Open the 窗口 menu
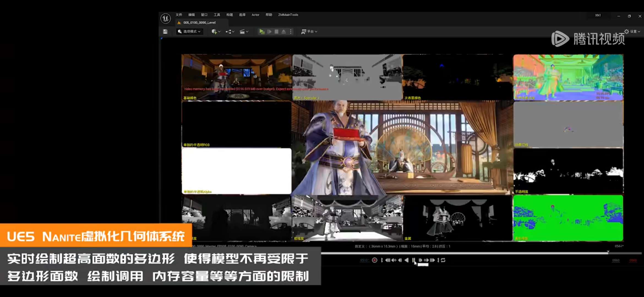Screen dimensions: 644x297 204,15
